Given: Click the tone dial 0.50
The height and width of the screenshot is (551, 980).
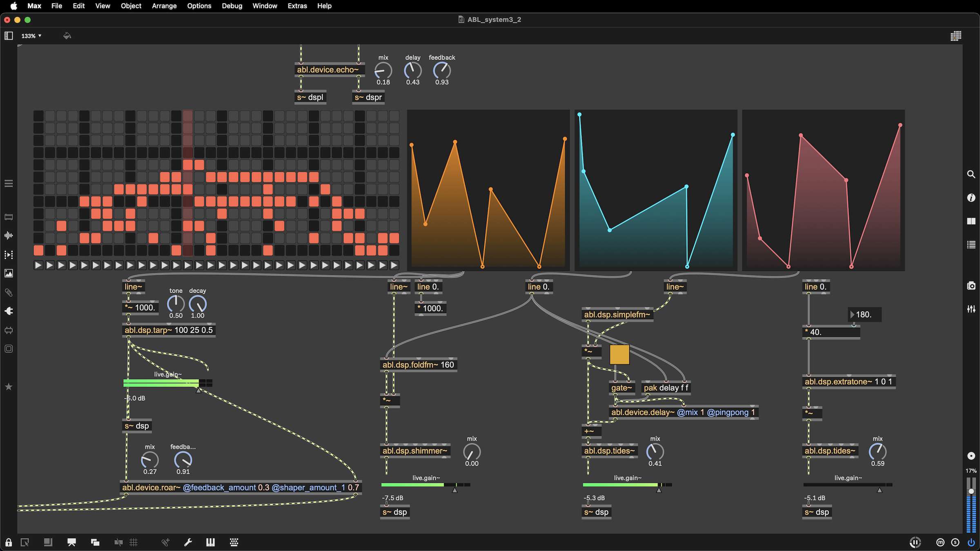Looking at the screenshot, I should [176, 304].
